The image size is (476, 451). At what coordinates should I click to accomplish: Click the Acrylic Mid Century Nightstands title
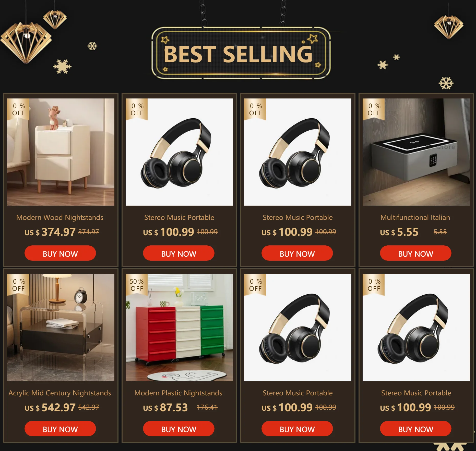pyautogui.click(x=60, y=393)
